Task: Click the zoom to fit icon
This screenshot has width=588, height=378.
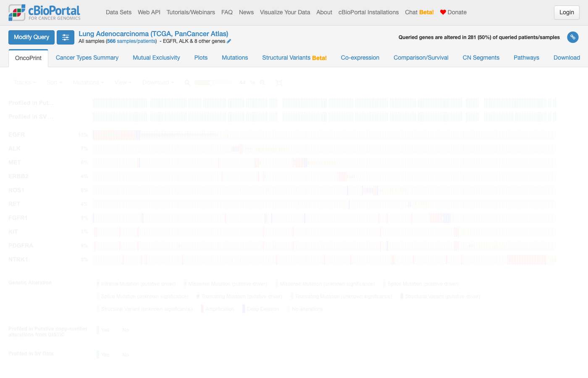Action: click(279, 82)
